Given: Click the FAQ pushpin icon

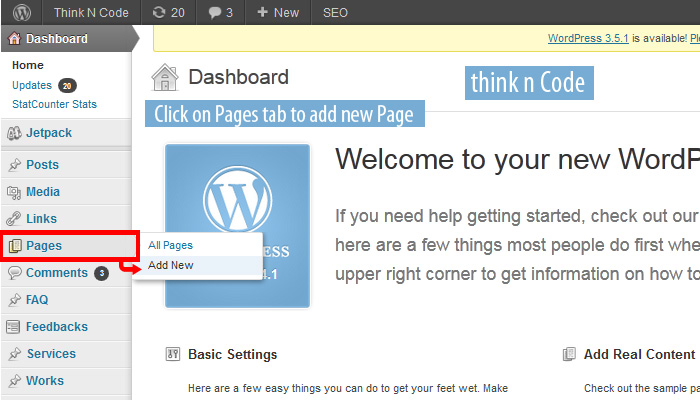Looking at the screenshot, I should coord(14,300).
